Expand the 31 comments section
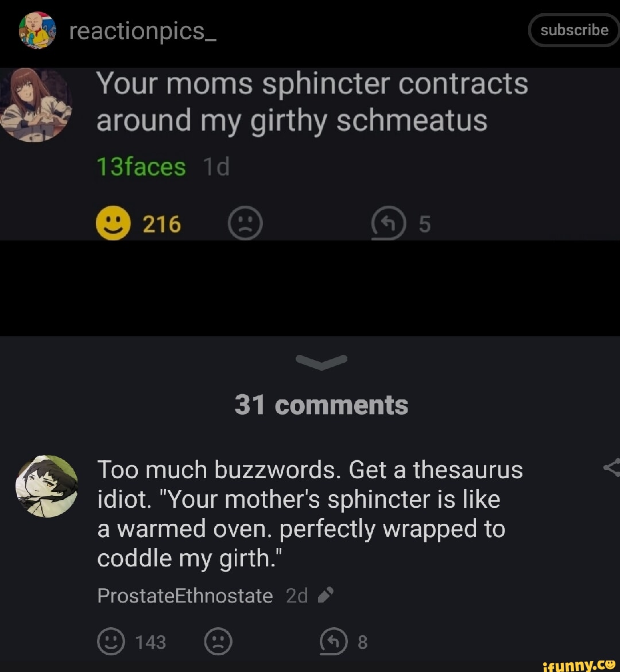The image size is (620, 672). [321, 405]
